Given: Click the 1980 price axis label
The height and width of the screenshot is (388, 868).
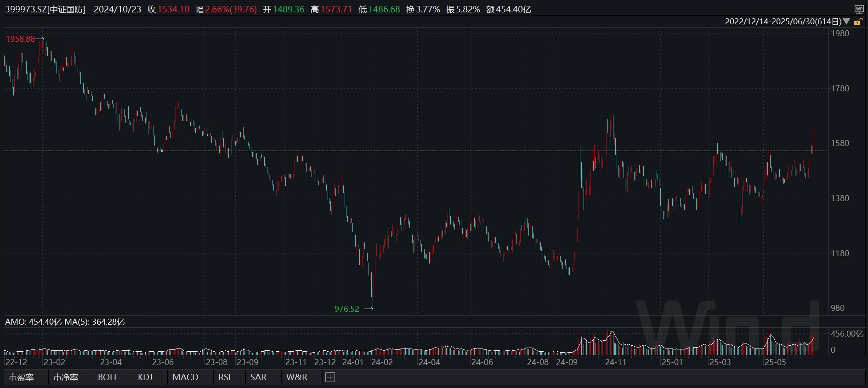Looking at the screenshot, I should pyautogui.click(x=840, y=34).
